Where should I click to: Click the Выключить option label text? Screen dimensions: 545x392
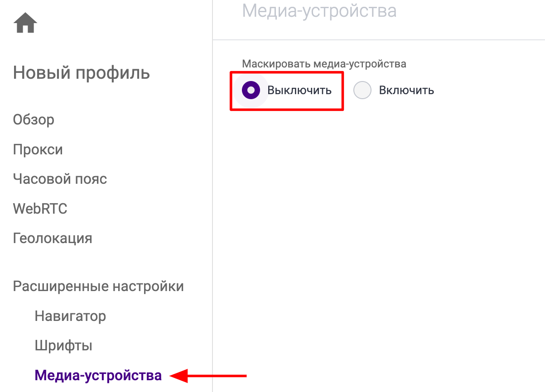299,90
